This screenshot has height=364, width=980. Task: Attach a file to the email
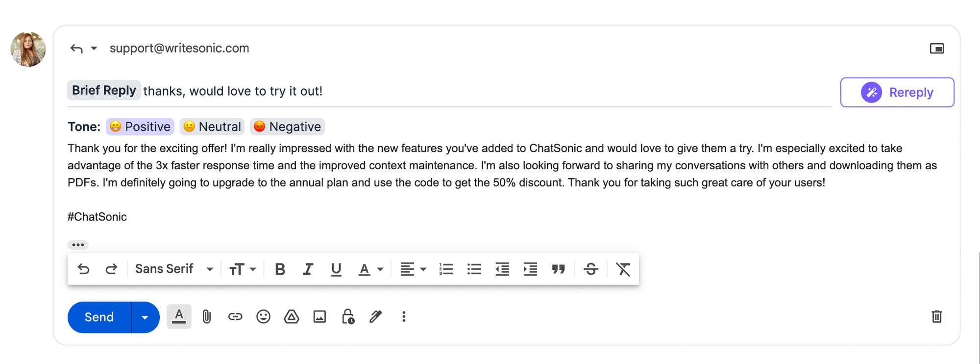point(206,317)
